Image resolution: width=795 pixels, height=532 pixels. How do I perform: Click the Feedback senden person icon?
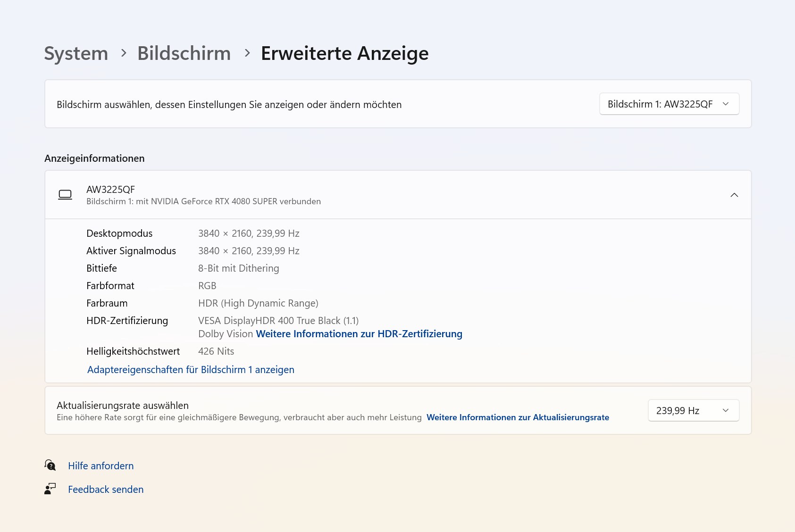click(50, 489)
